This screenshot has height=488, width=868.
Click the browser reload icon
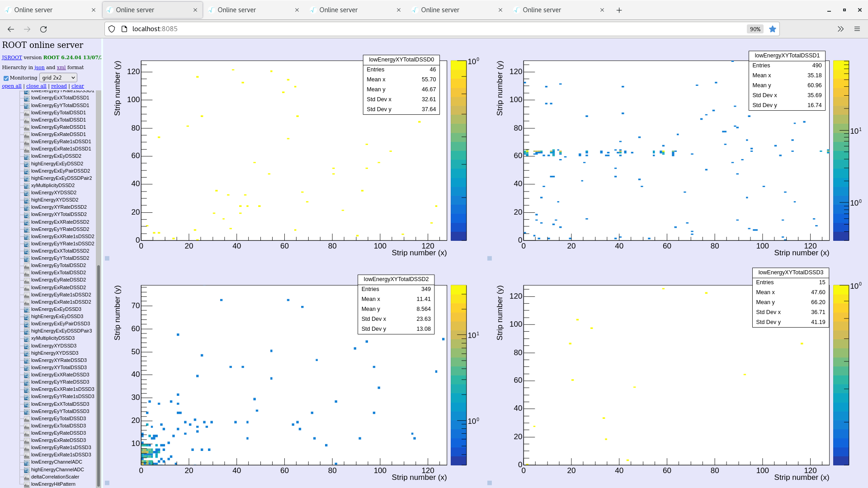click(x=43, y=29)
